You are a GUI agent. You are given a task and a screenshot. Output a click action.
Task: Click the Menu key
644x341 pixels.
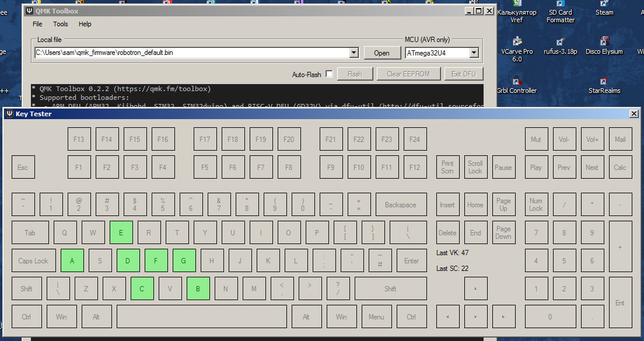376,316
